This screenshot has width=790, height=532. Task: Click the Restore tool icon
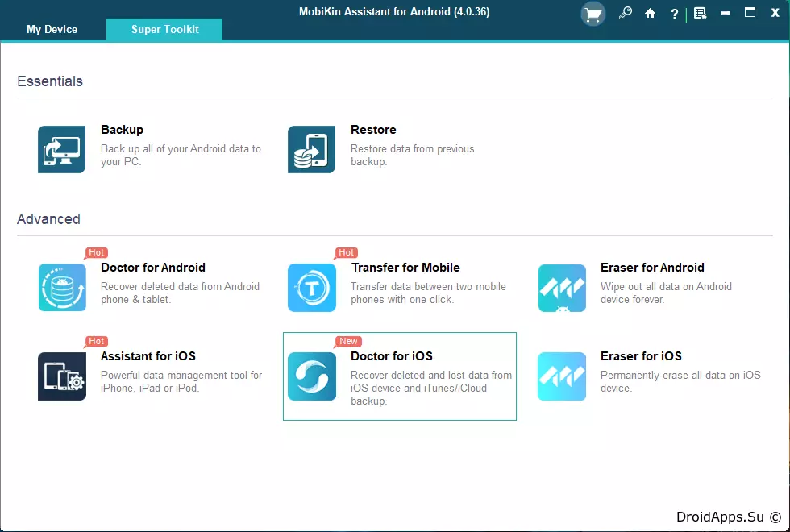coord(311,149)
